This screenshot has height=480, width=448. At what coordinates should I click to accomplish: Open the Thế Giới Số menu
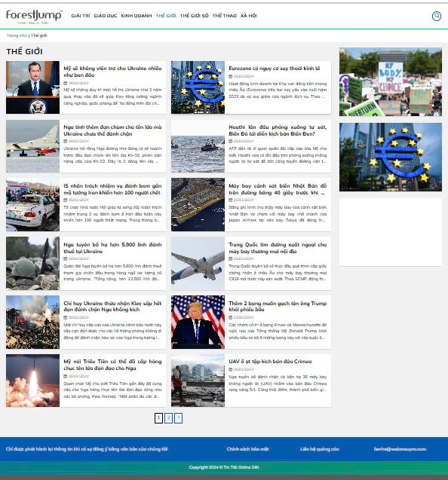click(195, 16)
